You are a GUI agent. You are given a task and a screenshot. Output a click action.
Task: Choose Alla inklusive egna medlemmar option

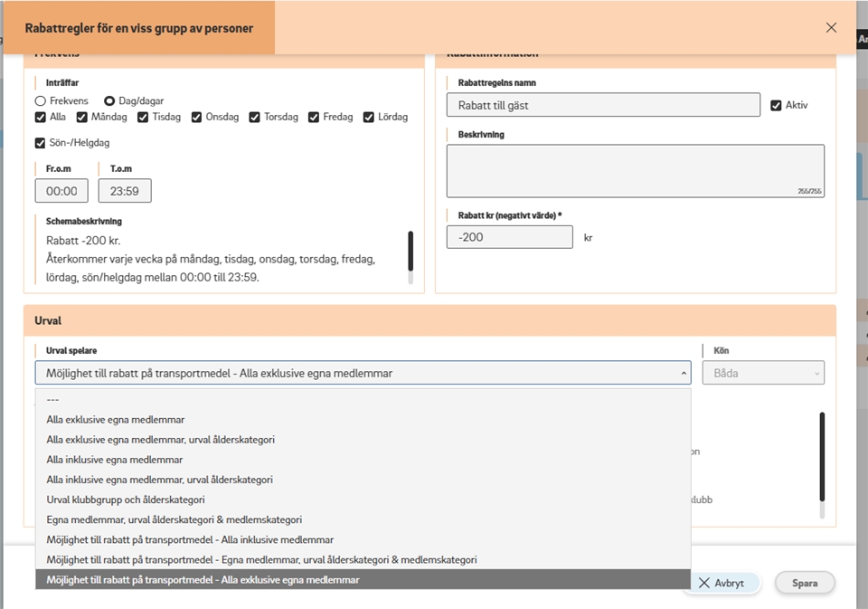tap(115, 460)
